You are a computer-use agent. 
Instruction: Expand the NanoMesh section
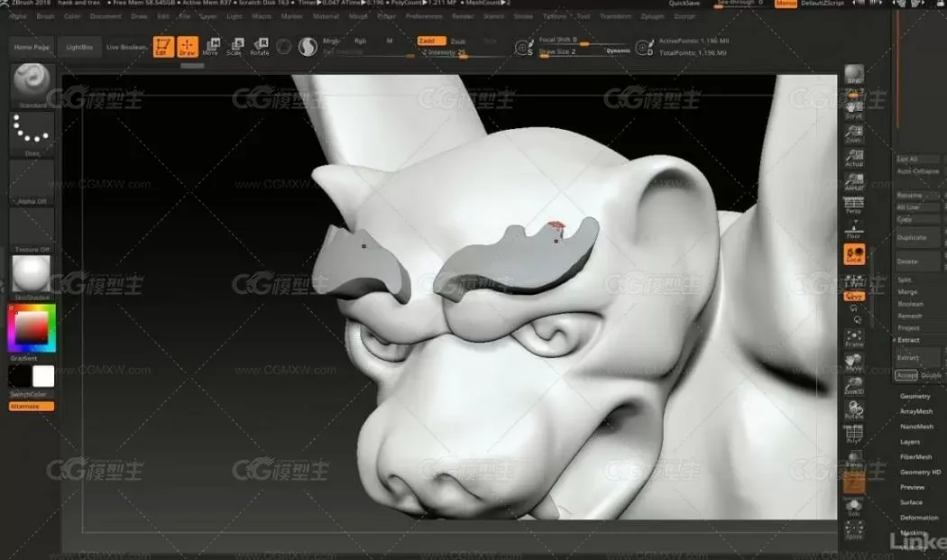(917, 427)
